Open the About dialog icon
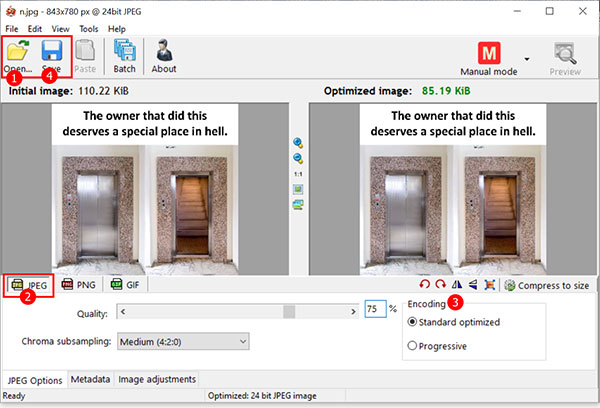Viewport: 600px width, 408px height. point(163,55)
